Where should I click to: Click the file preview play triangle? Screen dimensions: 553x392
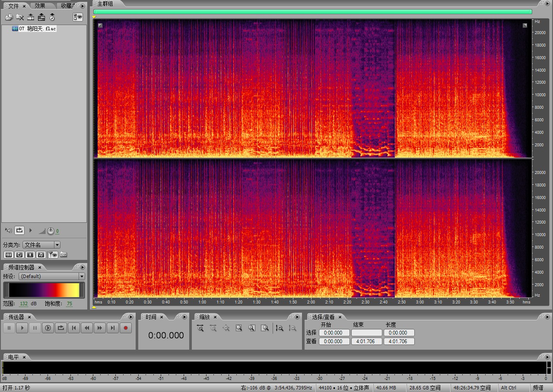tap(31, 231)
